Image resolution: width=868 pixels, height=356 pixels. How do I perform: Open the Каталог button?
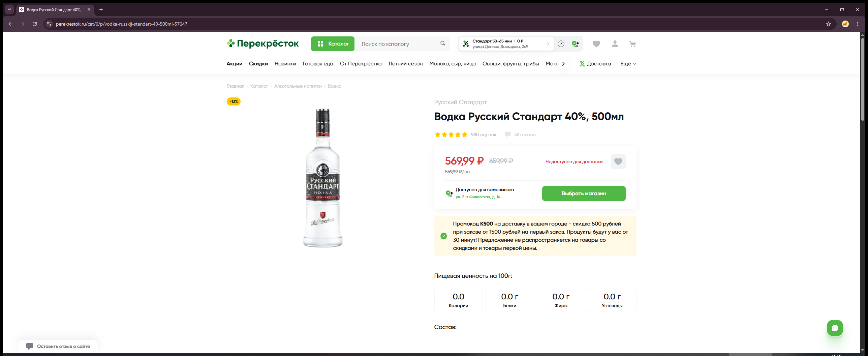pos(333,44)
